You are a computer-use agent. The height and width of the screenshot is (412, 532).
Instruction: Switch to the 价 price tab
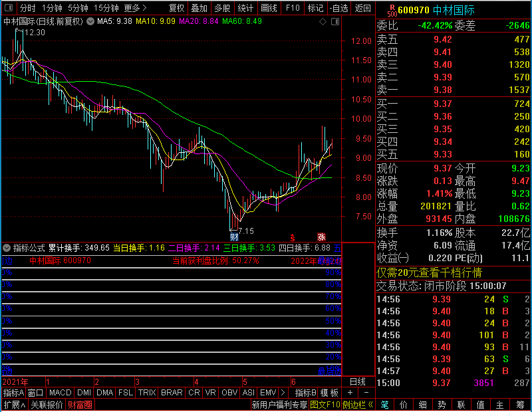coord(404,405)
